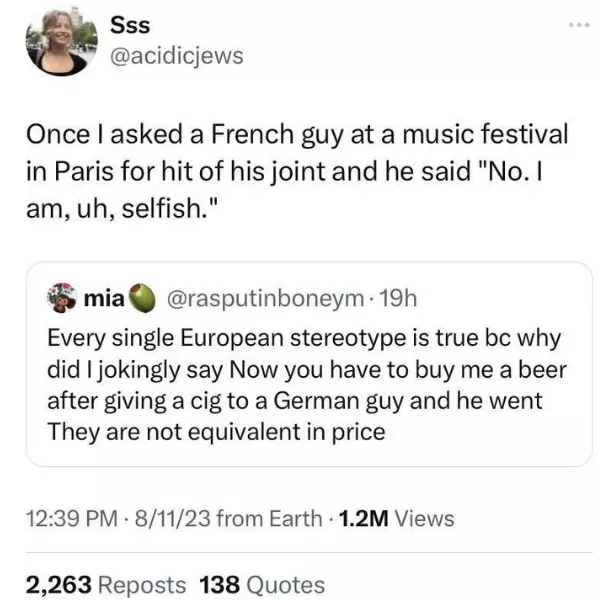View the 138 Quotes list

(262, 585)
